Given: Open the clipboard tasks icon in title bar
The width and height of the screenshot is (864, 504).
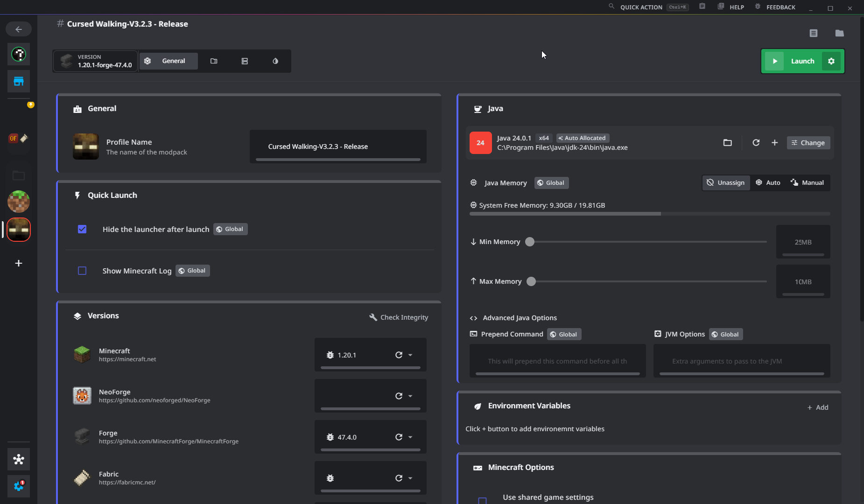Looking at the screenshot, I should [x=702, y=7].
